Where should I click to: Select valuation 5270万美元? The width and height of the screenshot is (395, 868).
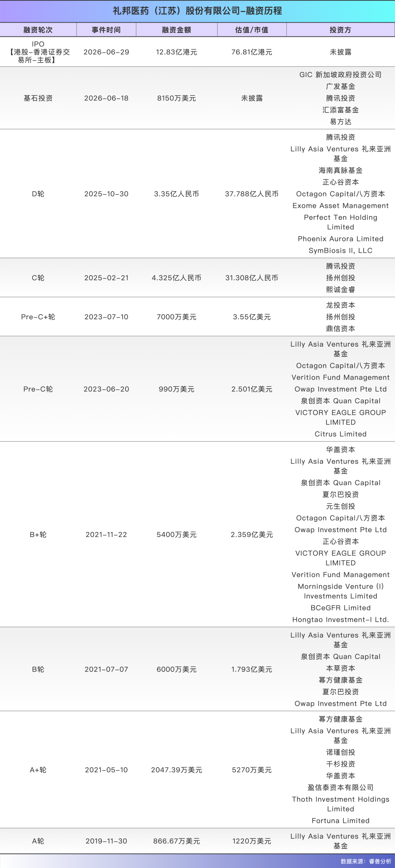point(252,770)
